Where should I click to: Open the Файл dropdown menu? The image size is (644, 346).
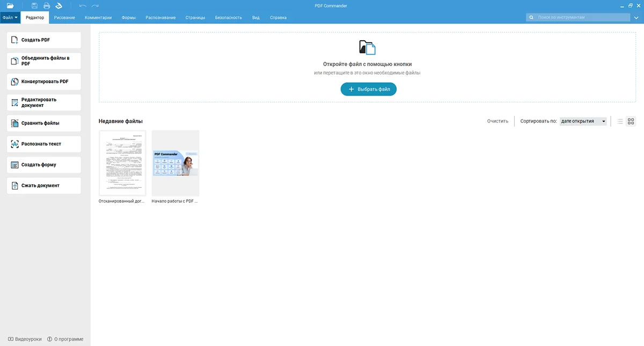(x=10, y=17)
